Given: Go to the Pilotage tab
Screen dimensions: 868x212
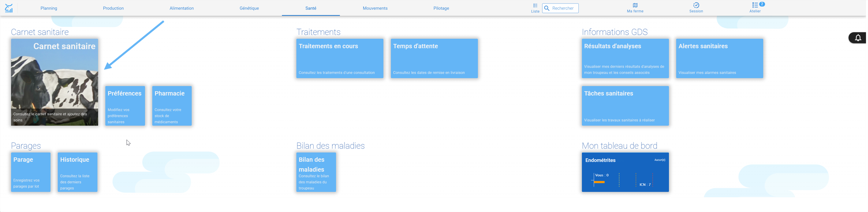Looking at the screenshot, I should click(441, 8).
